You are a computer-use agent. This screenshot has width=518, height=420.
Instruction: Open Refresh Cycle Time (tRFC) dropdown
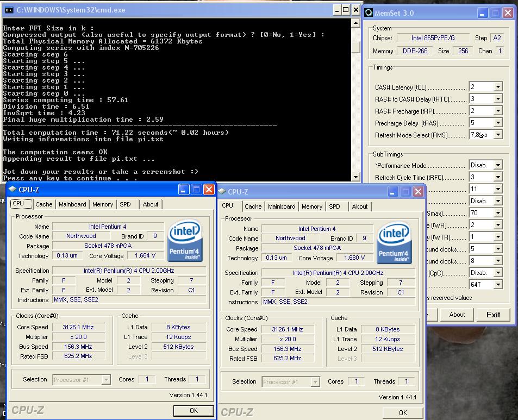[x=498, y=177]
